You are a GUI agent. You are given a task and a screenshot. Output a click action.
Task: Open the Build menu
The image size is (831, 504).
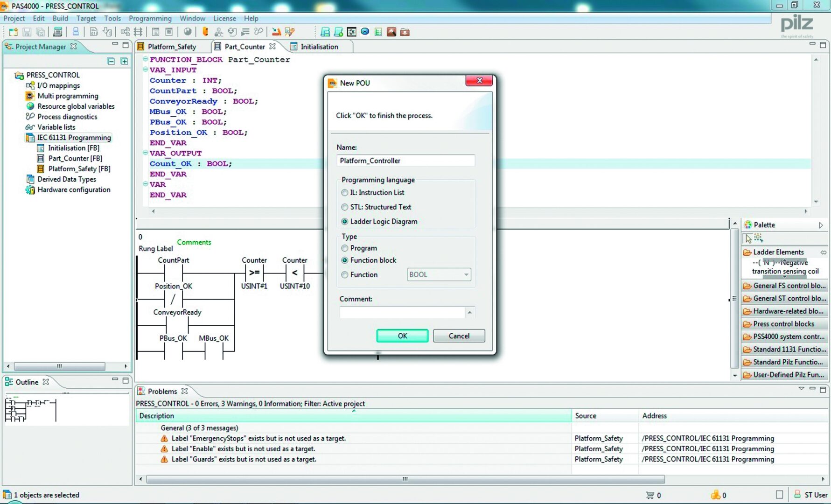[60, 18]
